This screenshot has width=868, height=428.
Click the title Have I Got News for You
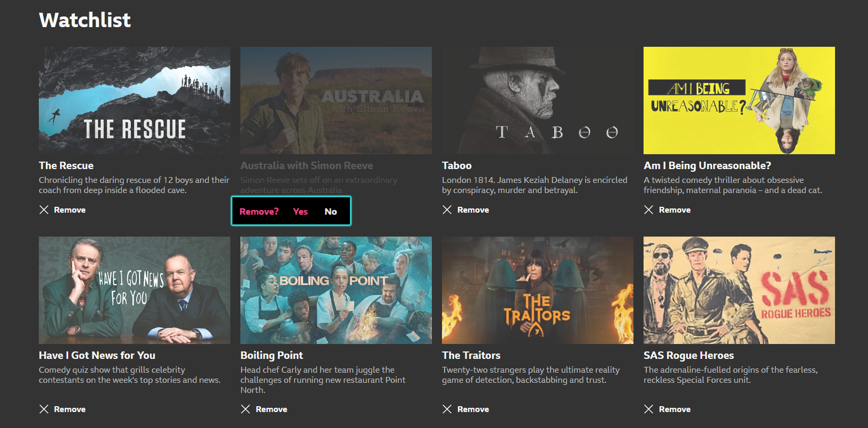click(97, 355)
